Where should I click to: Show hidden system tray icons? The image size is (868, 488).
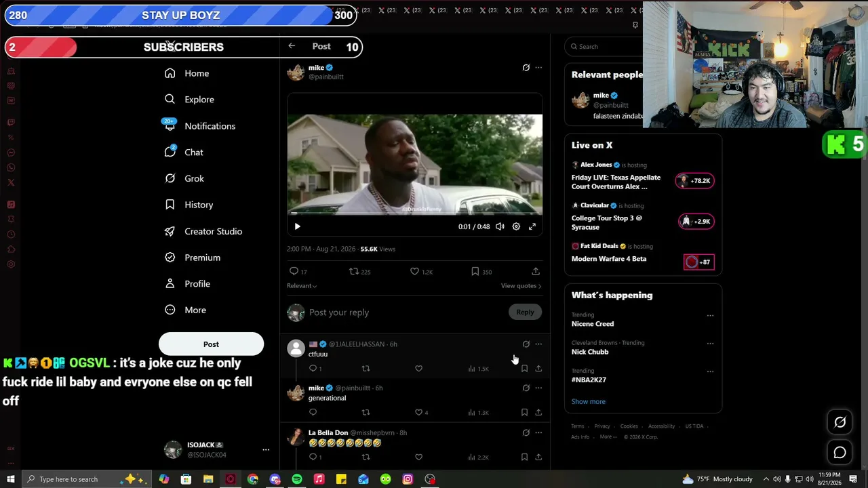pyautogui.click(x=766, y=479)
